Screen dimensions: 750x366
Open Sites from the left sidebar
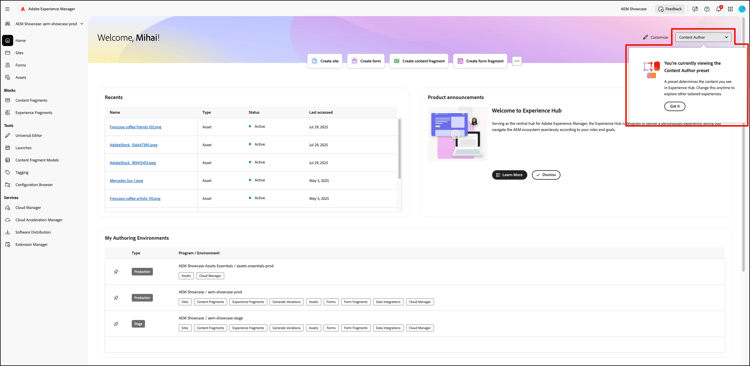click(19, 53)
